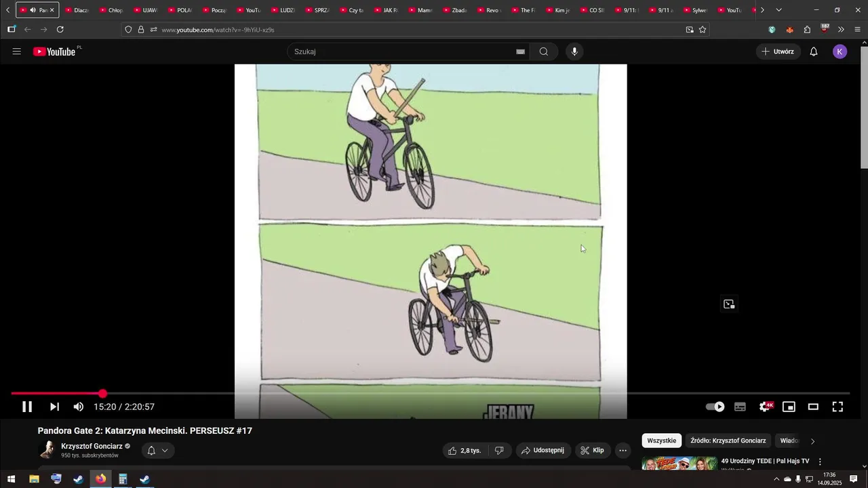Click the Udostępnij share button
The height and width of the screenshot is (488, 868).
pyautogui.click(x=542, y=450)
